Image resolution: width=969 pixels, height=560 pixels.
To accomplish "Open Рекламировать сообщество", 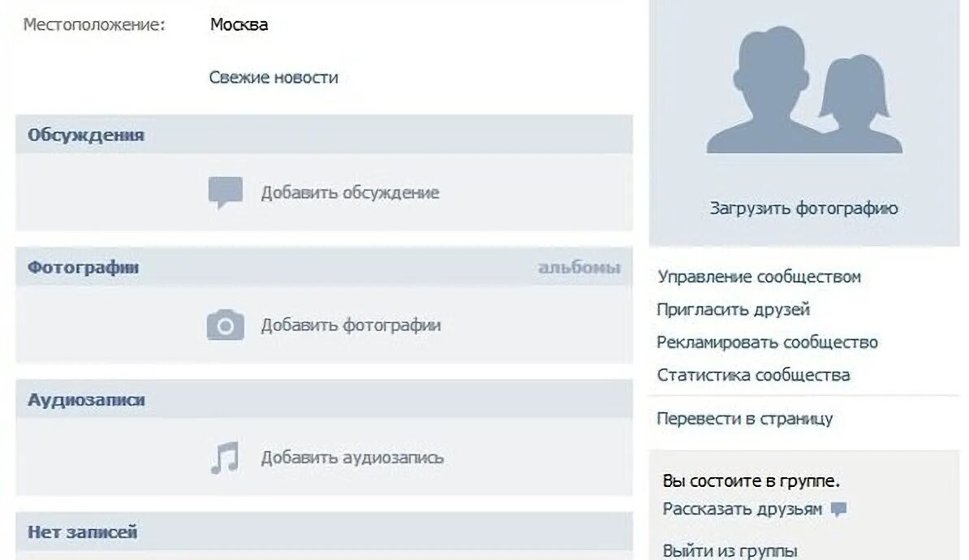I will pos(767,342).
